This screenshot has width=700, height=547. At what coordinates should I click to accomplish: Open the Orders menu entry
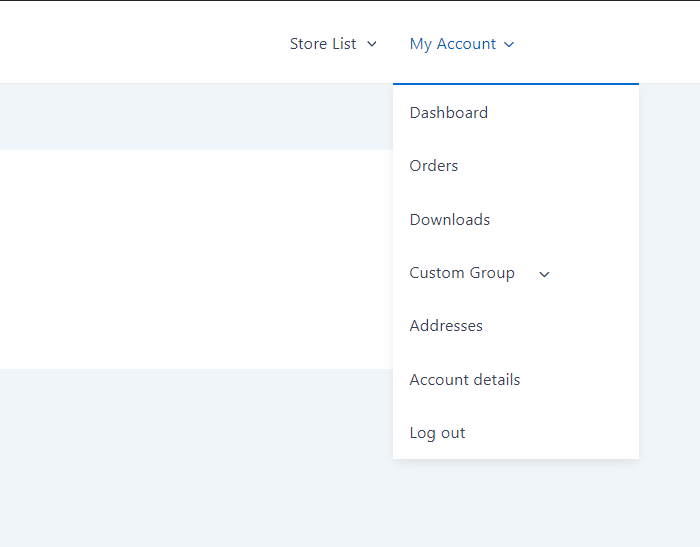[x=433, y=166]
